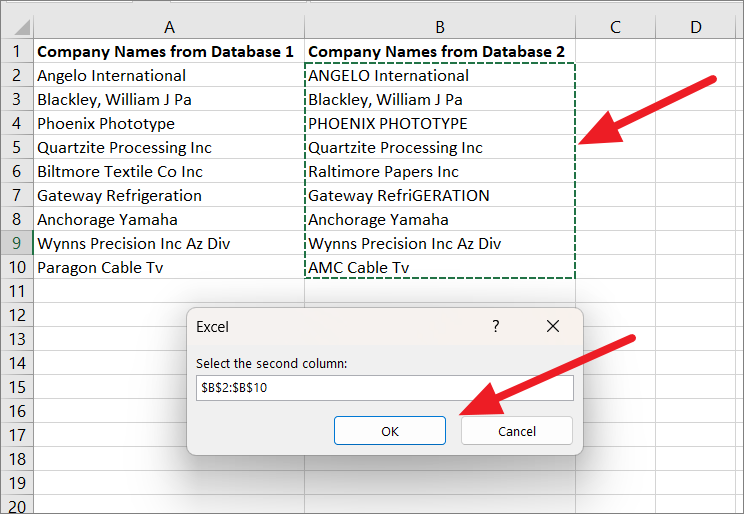Image resolution: width=744 pixels, height=514 pixels.
Task: Select cell 'Phoenix Phototype' in column A
Action: (x=169, y=123)
